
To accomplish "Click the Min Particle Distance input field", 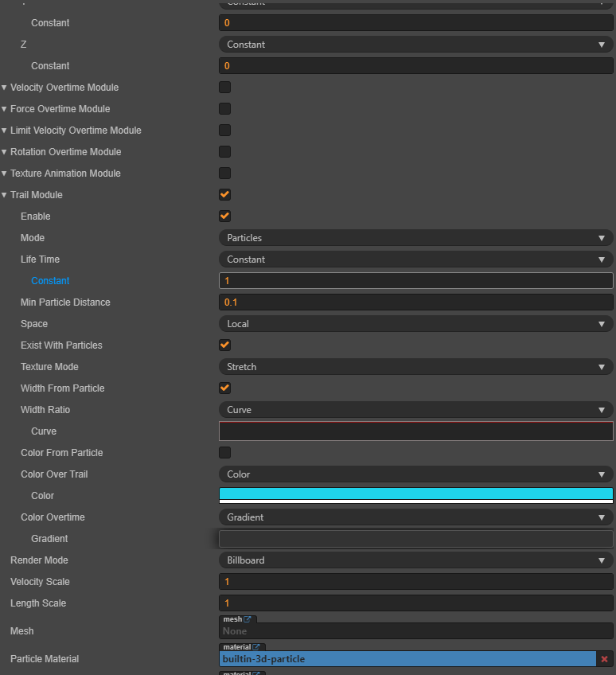I will 415,302.
